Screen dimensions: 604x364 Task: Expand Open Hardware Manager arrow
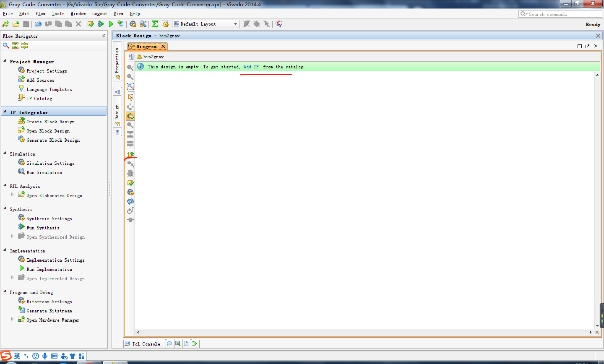pos(12,319)
